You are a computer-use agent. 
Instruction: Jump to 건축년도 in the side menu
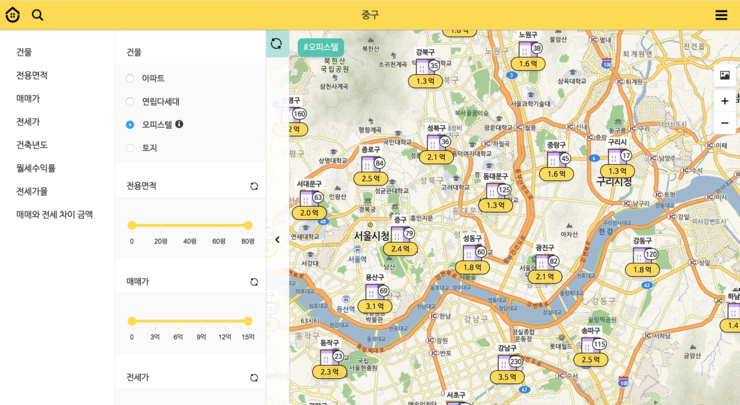pos(32,145)
